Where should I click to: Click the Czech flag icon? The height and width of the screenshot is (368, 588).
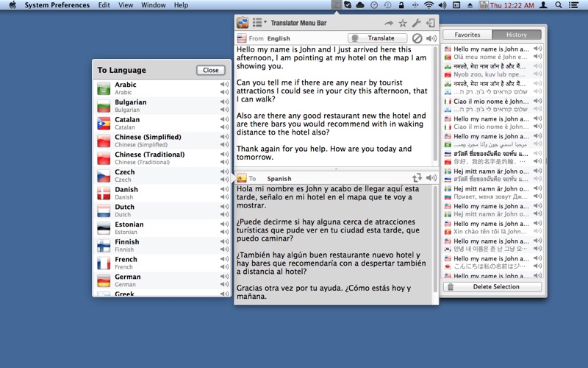coord(104,176)
